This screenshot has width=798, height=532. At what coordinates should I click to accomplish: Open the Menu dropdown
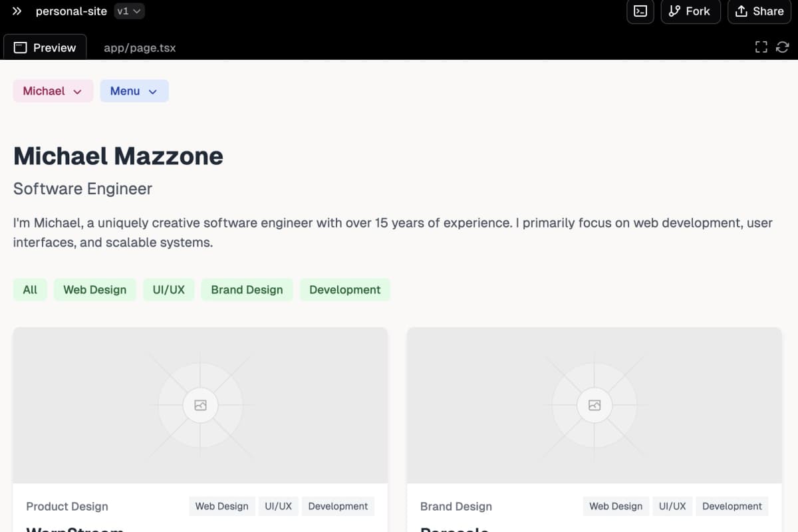tap(134, 91)
